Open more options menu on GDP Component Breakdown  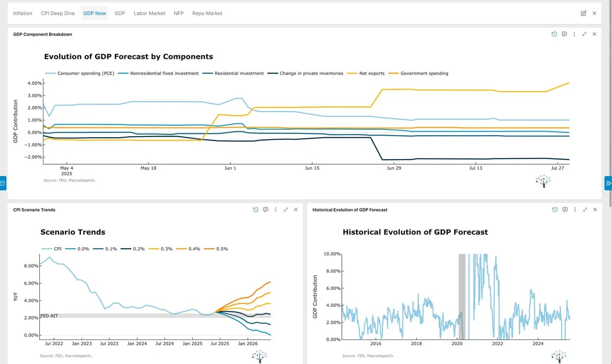[x=575, y=34]
